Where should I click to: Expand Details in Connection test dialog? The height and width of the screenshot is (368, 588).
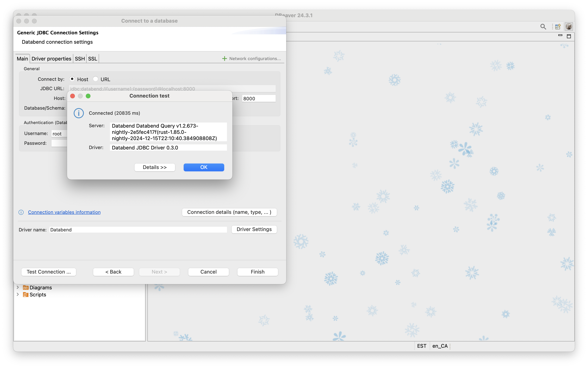click(155, 167)
